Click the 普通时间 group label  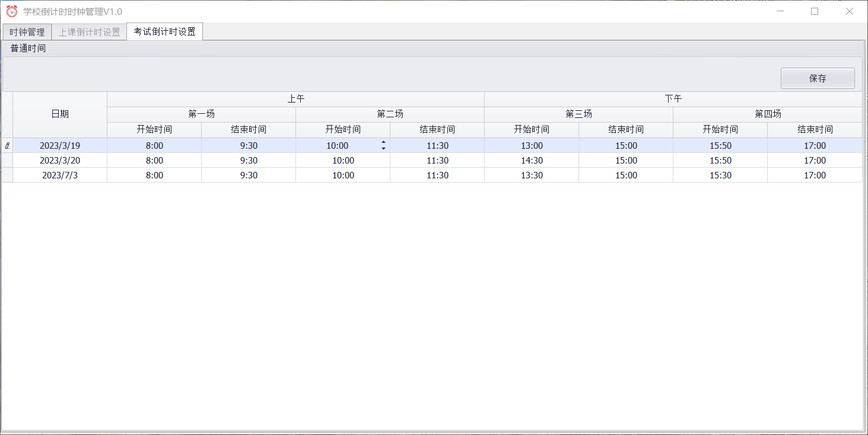28,49
